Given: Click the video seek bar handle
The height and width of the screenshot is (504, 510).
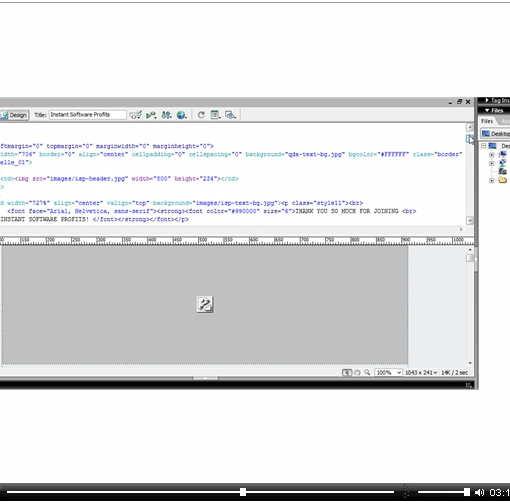Looking at the screenshot, I should pyautogui.click(x=243, y=492).
